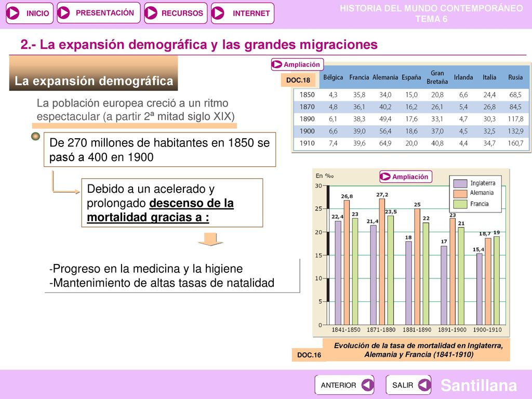Click the 1900-1910 axis label
This screenshot has height=399, width=532.
(x=487, y=330)
